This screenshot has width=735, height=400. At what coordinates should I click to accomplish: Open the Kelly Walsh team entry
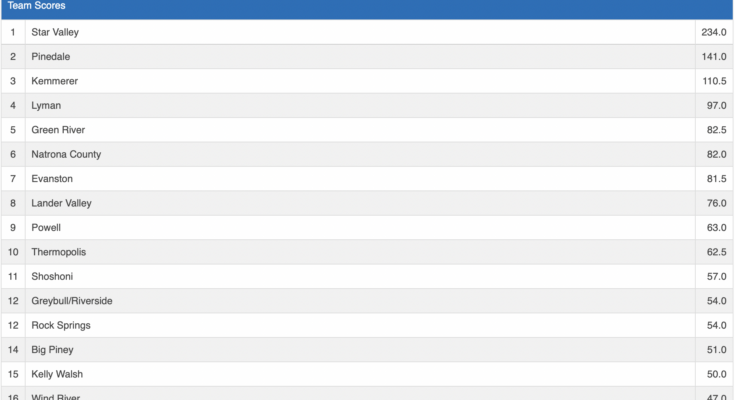point(57,374)
